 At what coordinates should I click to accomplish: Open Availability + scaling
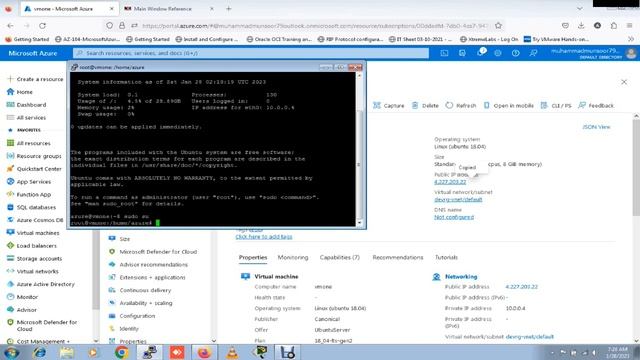140,303
